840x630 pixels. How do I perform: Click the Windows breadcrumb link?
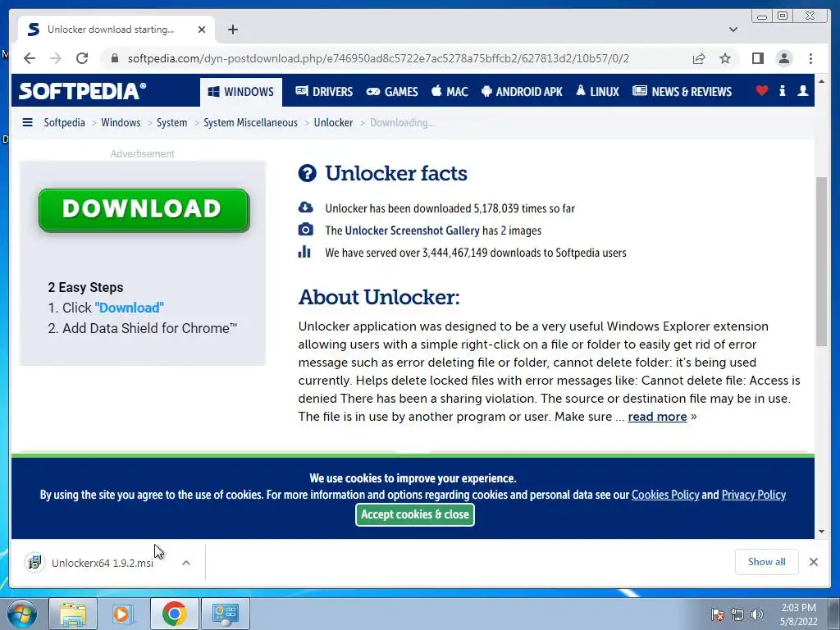(x=121, y=123)
